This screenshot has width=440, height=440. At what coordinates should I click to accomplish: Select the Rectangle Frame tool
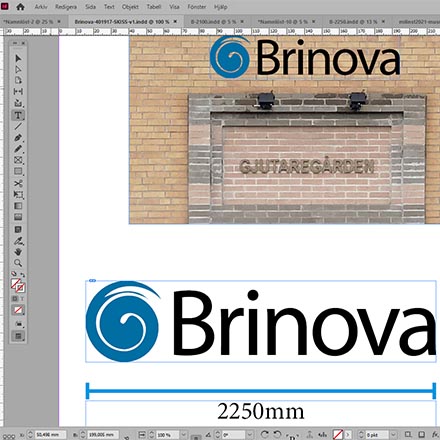pyautogui.click(x=18, y=160)
